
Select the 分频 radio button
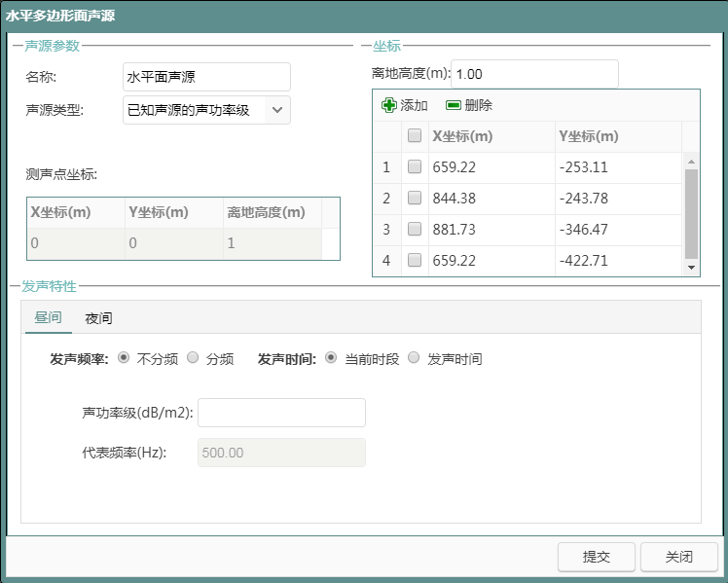(193, 358)
